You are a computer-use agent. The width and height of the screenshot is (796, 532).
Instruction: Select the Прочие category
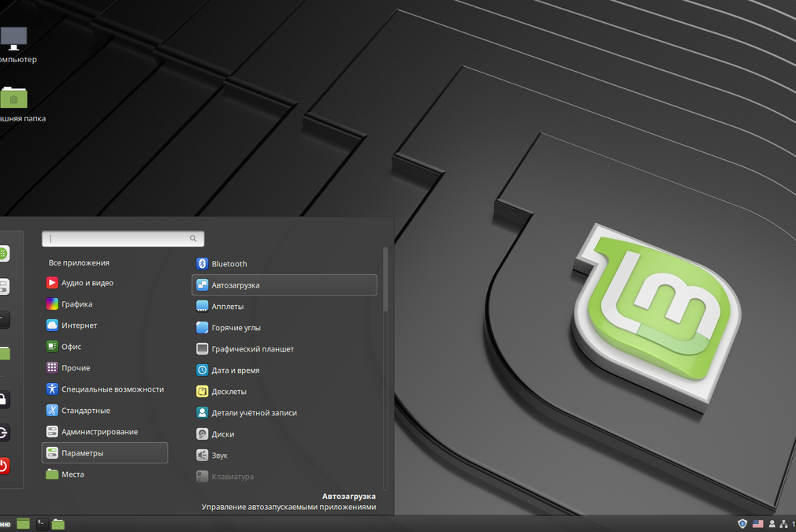[105, 368]
